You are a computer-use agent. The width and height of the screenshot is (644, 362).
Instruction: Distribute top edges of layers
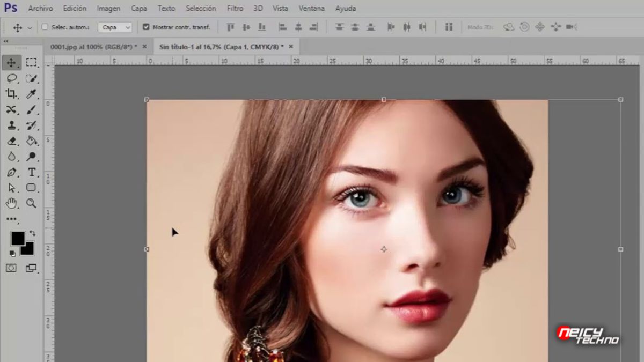[x=339, y=27]
